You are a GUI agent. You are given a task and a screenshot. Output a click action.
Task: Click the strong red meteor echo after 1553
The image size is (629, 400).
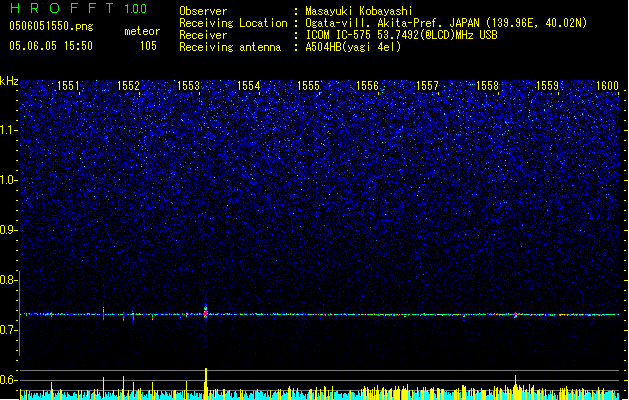(206, 313)
